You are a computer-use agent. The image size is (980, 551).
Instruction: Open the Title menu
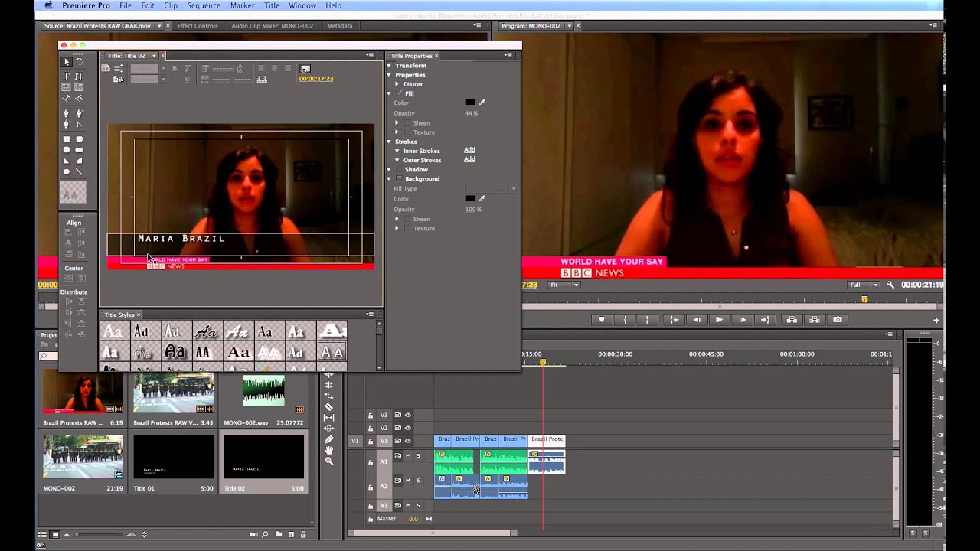tap(272, 5)
